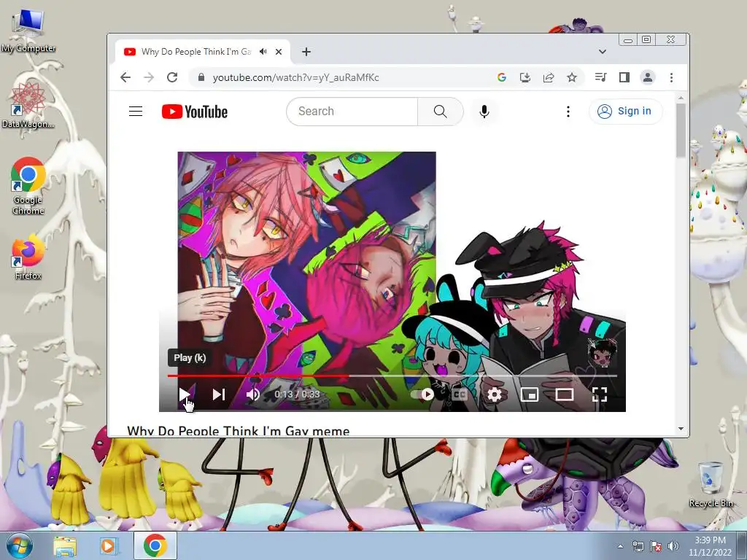Image resolution: width=747 pixels, height=560 pixels.
Task: Click the browser Forward arrow
Action: (x=149, y=77)
